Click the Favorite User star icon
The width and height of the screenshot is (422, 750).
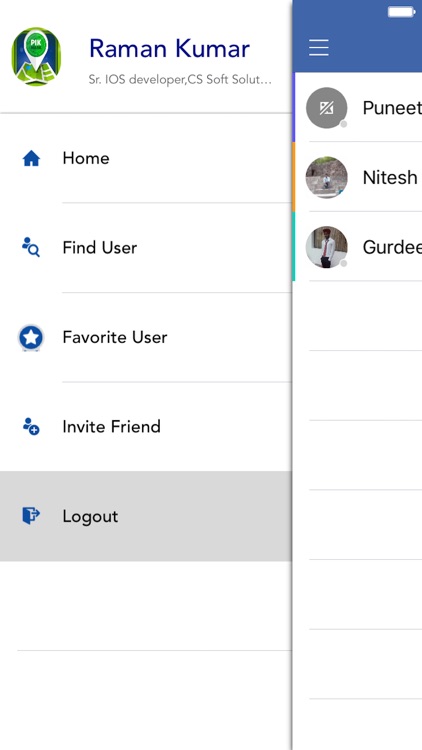coord(31,338)
